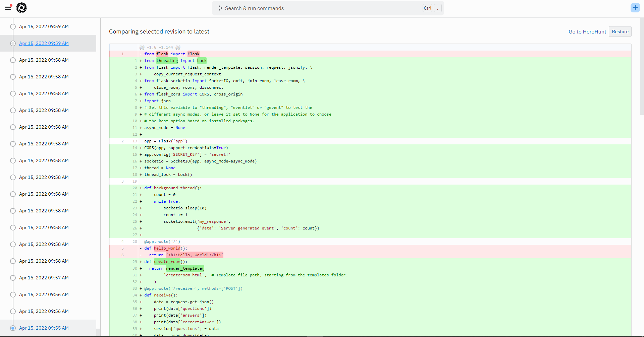Click the 'createroom.html' template line

pyautogui.click(x=370, y=275)
